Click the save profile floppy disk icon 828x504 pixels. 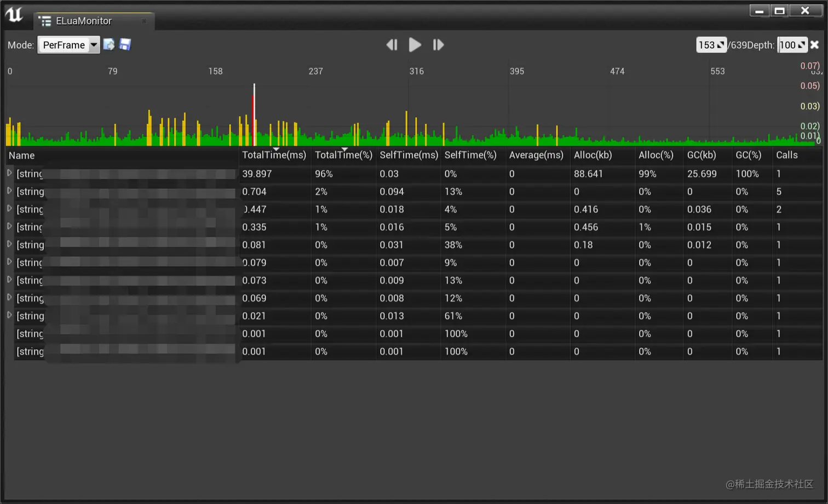125,45
